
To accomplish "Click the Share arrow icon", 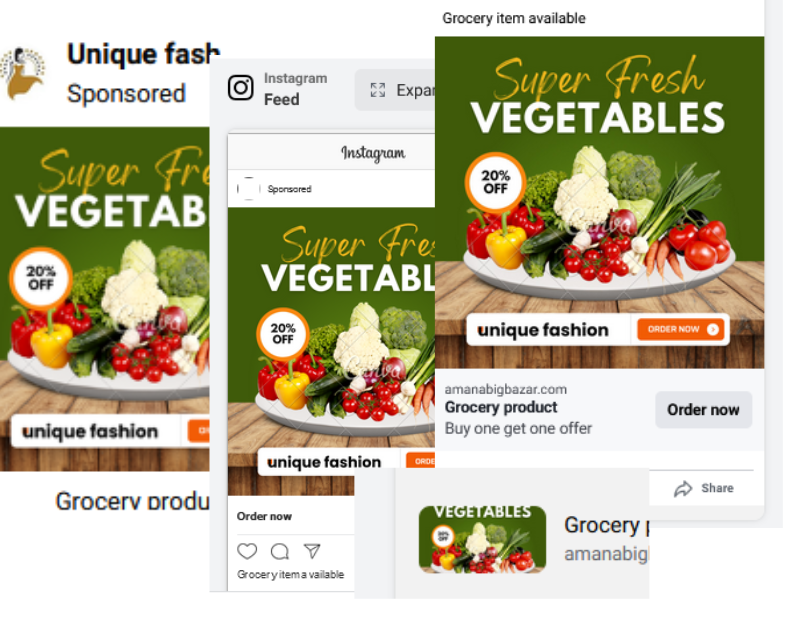I will [x=683, y=489].
